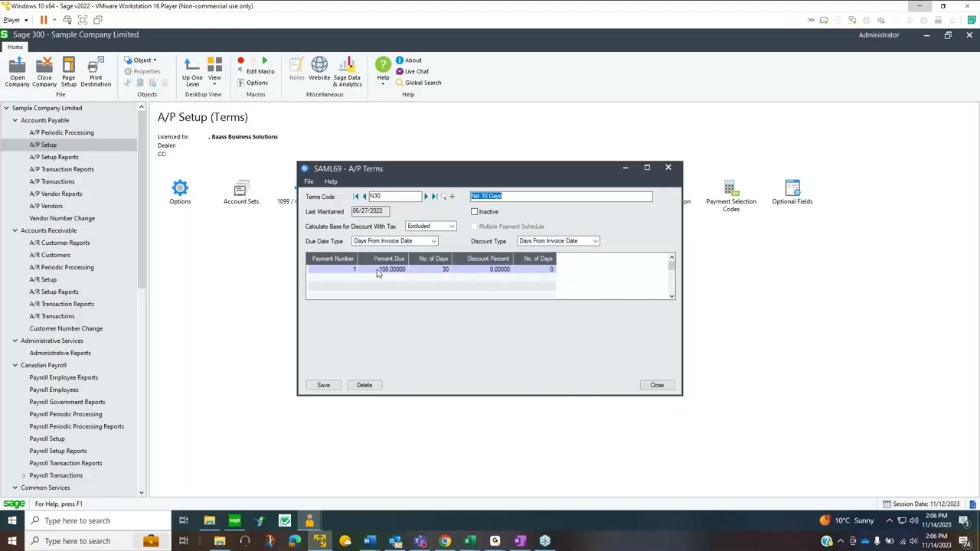980x551 pixels.
Task: Click Windows Start button in guest taskbar
Action: (11, 520)
